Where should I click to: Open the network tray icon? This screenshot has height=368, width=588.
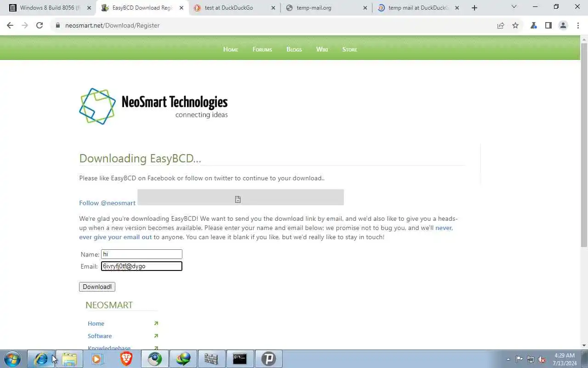click(x=531, y=359)
